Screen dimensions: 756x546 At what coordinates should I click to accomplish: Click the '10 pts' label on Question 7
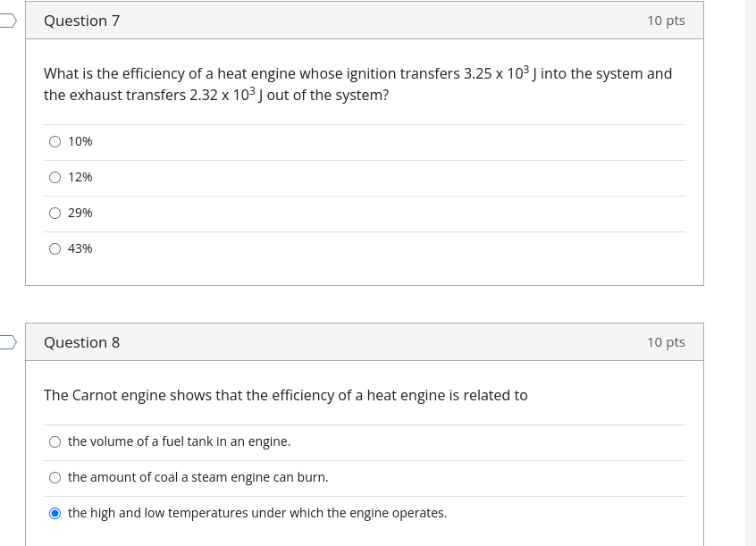click(x=666, y=20)
